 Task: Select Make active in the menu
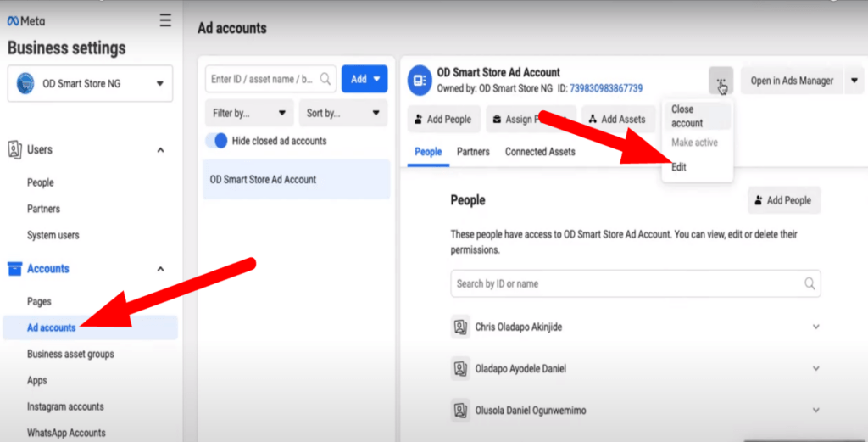pos(694,143)
